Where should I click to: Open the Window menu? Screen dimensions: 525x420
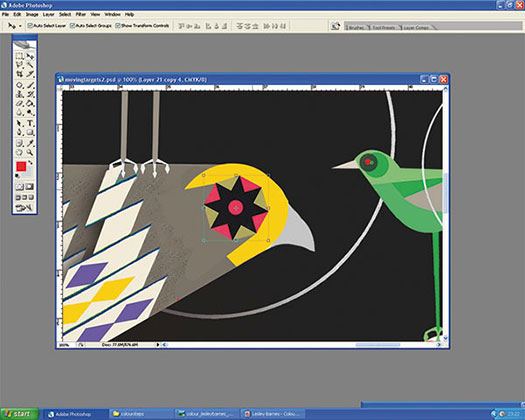pos(112,14)
